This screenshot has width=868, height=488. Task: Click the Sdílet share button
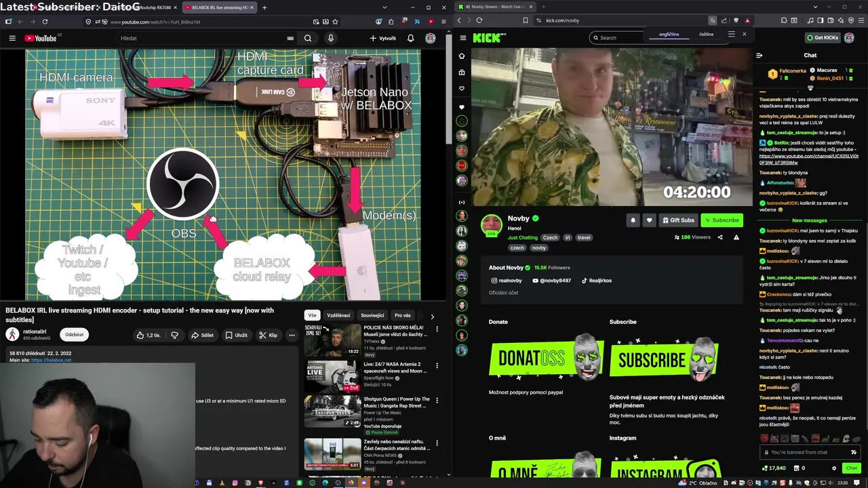coord(202,335)
